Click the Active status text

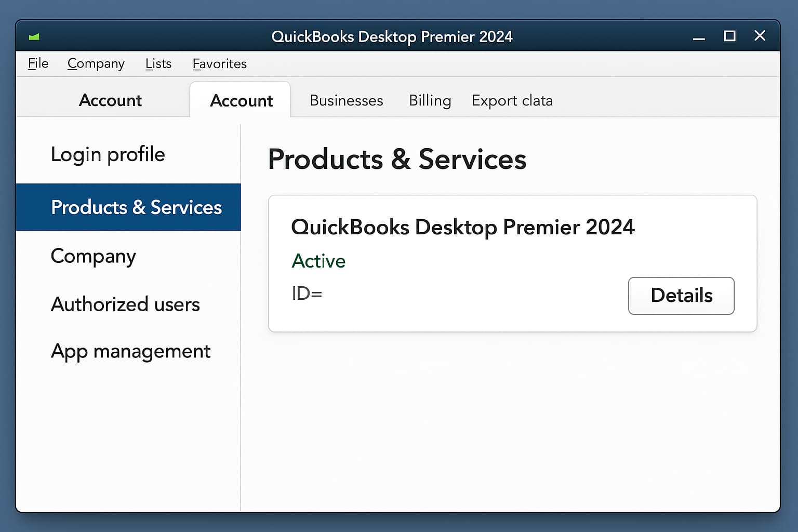(318, 261)
